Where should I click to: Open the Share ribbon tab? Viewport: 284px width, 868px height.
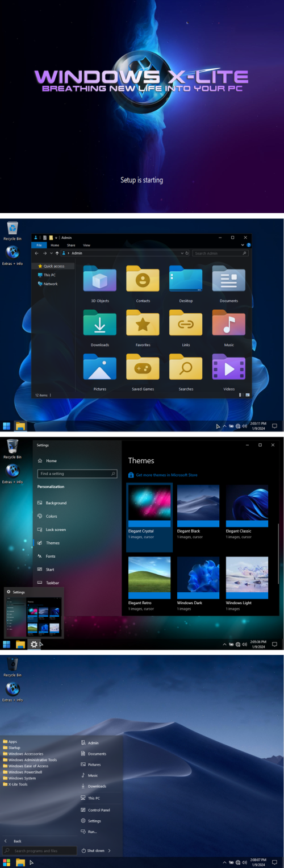pos(71,245)
